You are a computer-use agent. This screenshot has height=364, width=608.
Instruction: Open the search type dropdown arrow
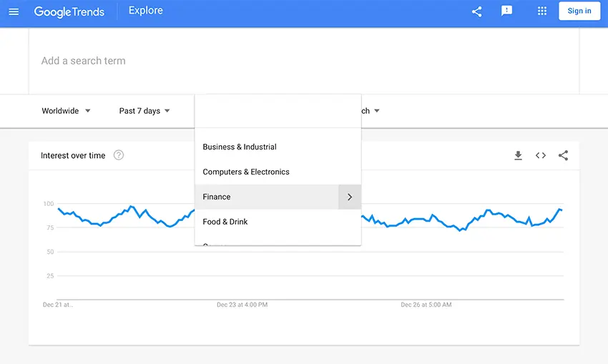point(376,111)
